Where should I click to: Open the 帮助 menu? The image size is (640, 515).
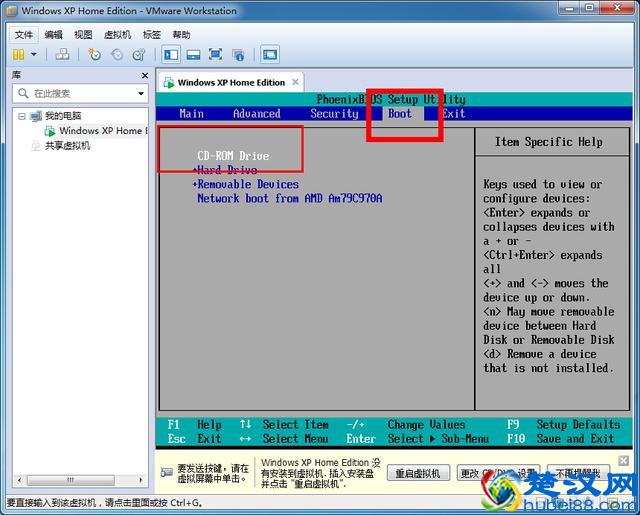click(181, 35)
